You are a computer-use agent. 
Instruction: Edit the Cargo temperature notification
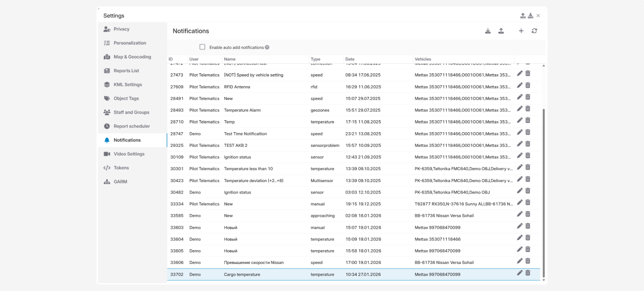[519, 273]
